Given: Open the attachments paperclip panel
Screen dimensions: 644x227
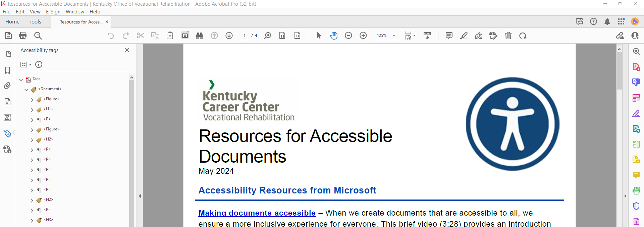Looking at the screenshot, I should (x=7, y=86).
